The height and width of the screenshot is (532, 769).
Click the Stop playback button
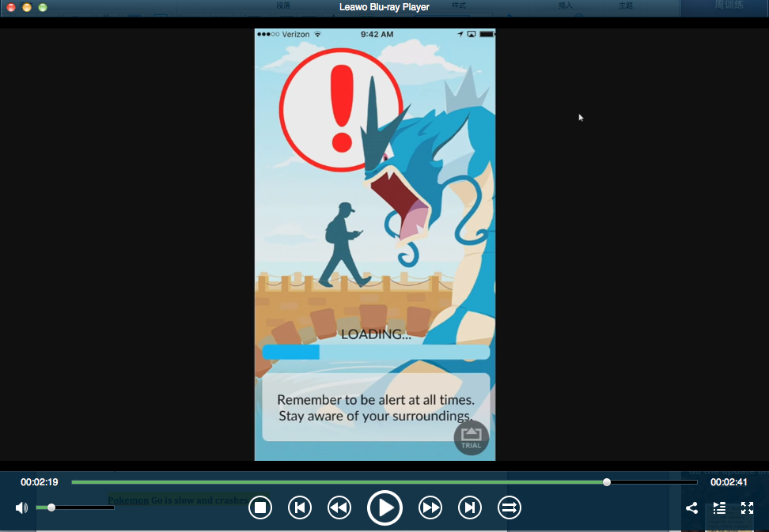[260, 507]
